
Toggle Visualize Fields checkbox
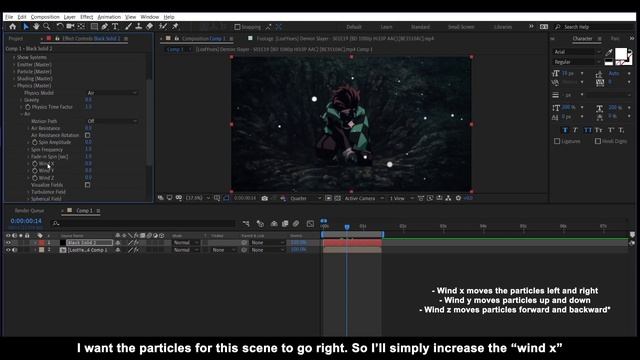[x=87, y=185]
